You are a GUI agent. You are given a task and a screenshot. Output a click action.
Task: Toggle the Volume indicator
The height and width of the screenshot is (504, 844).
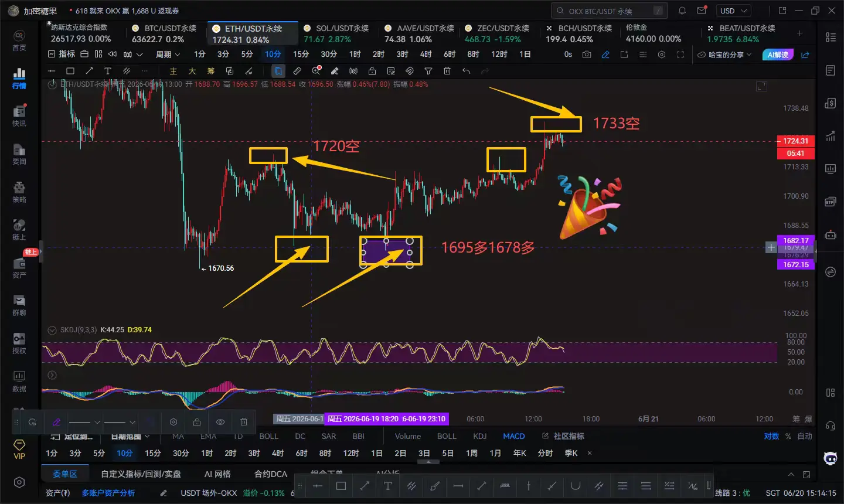pyautogui.click(x=408, y=436)
